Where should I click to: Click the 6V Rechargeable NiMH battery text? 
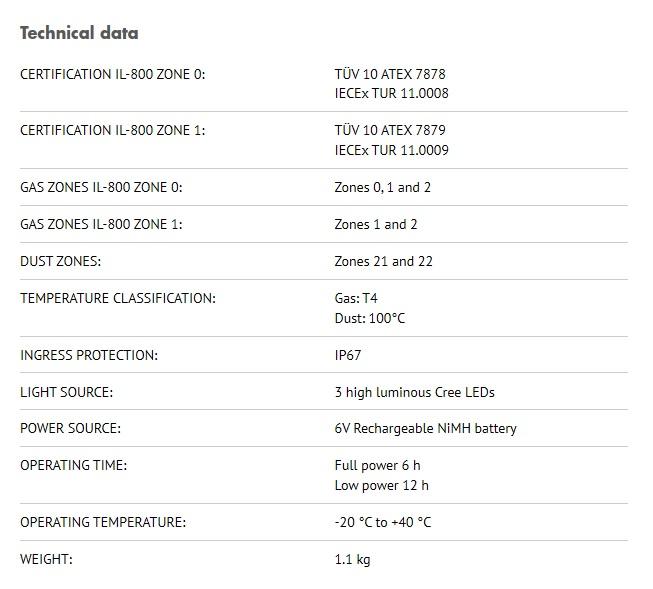(x=425, y=429)
